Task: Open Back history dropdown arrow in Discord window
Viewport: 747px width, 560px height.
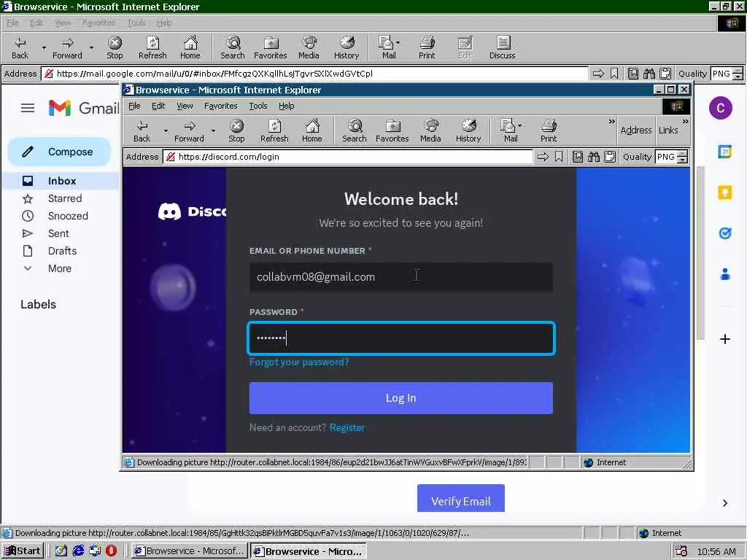Action: coord(166,131)
